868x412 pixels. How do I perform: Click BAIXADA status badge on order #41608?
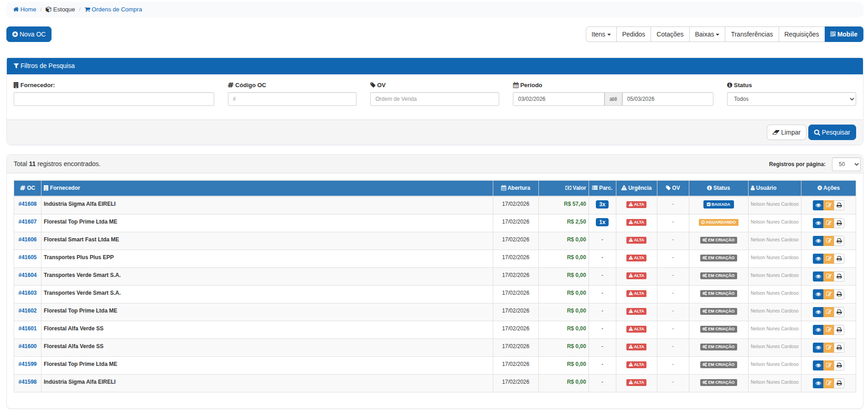tap(718, 204)
